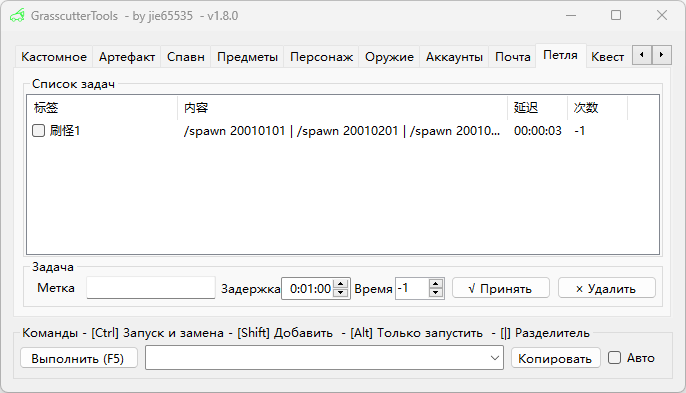Open the Кастомное tab

(54, 57)
